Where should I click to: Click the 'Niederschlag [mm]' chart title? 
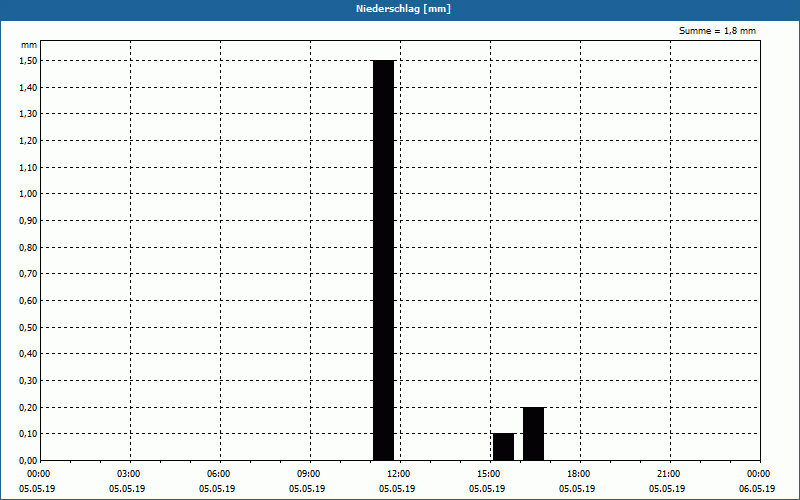pyautogui.click(x=403, y=9)
